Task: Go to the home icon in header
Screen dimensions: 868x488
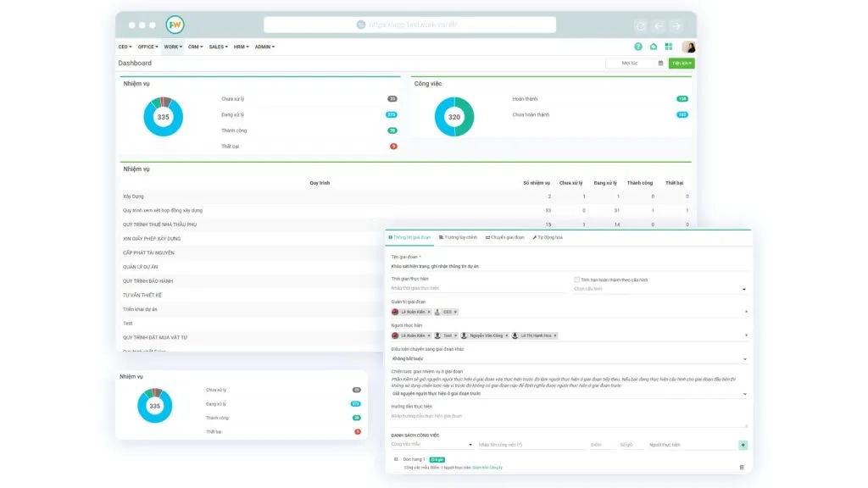Action: click(654, 47)
